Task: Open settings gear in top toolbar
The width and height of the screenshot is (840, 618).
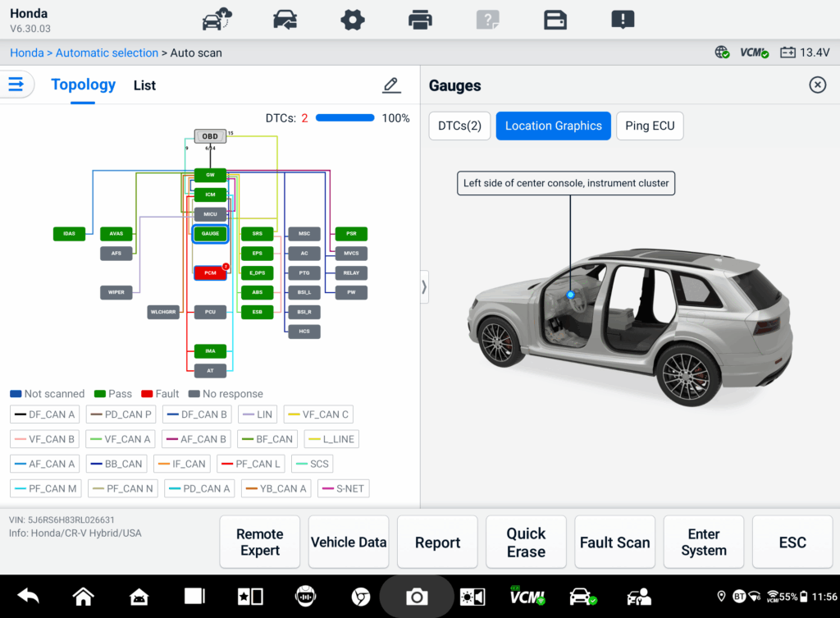Action: [353, 19]
